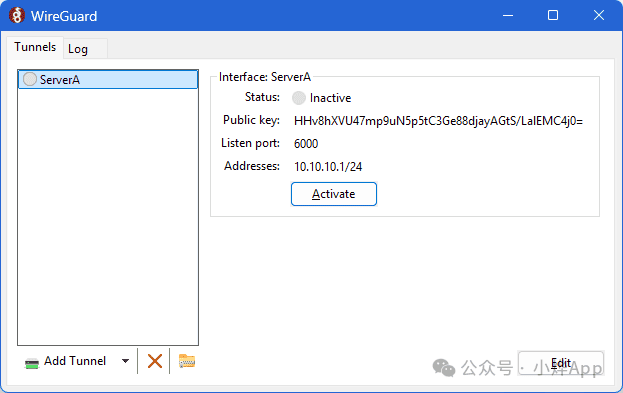Click the public key value text
This screenshot has height=393, width=623.
tap(438, 121)
